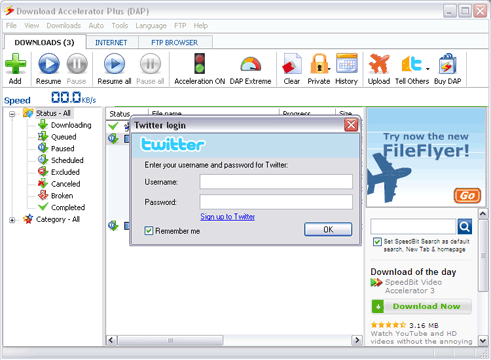Screen dimensions: 491x360
Task: Select Excluded status in tree
Action: coord(65,172)
